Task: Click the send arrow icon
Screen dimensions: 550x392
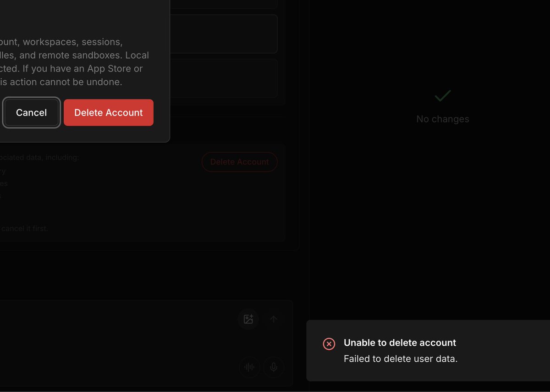Action: pyautogui.click(x=274, y=319)
